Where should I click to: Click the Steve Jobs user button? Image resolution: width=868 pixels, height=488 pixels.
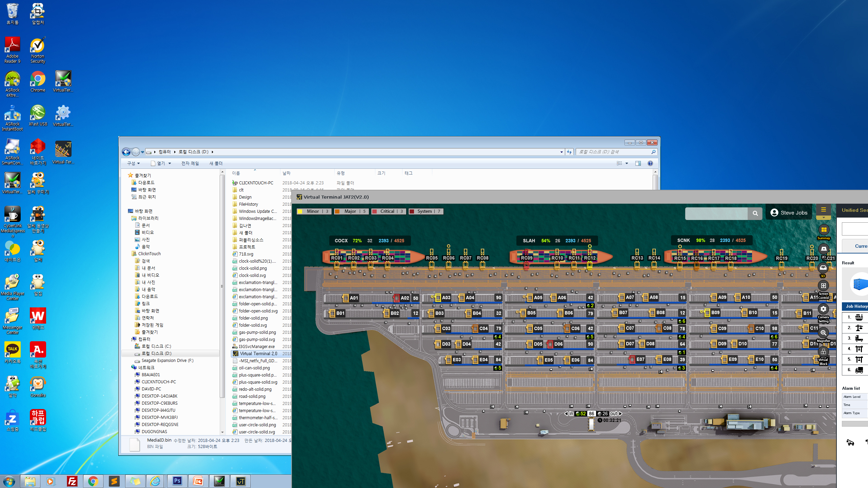789,213
